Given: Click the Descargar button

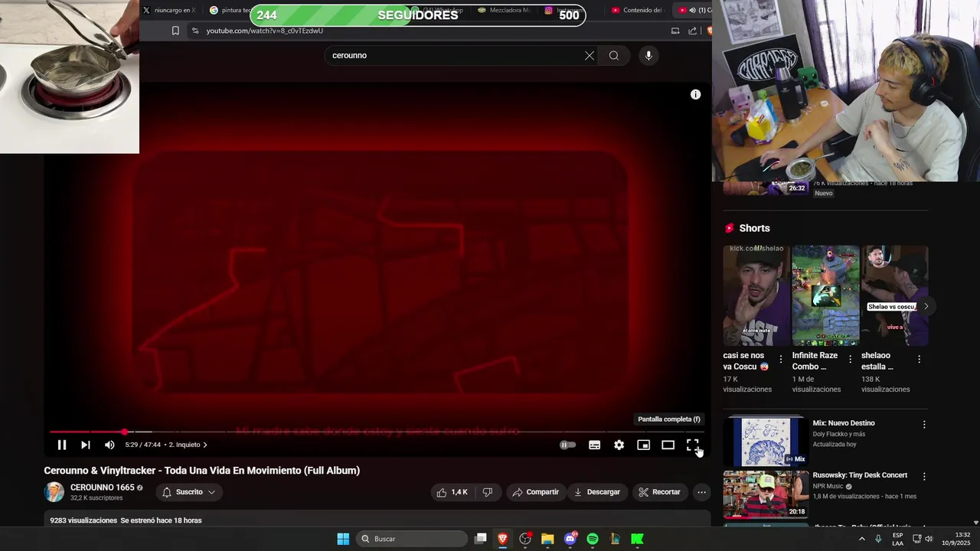Looking at the screenshot, I should click(x=597, y=492).
